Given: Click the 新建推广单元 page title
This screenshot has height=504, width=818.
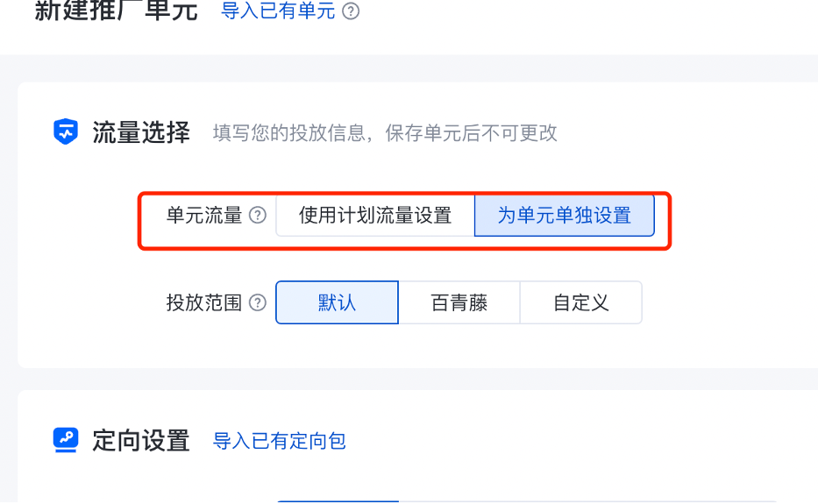Looking at the screenshot, I should pyautogui.click(x=116, y=11).
